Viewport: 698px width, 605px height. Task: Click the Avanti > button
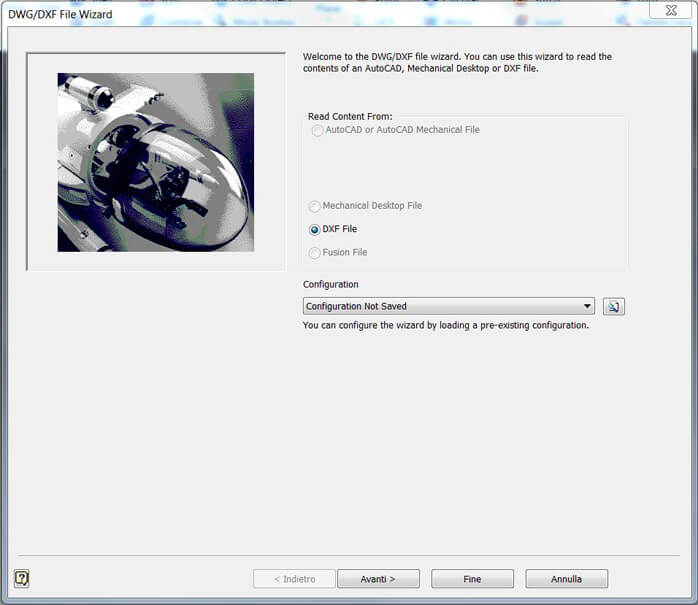[378, 579]
